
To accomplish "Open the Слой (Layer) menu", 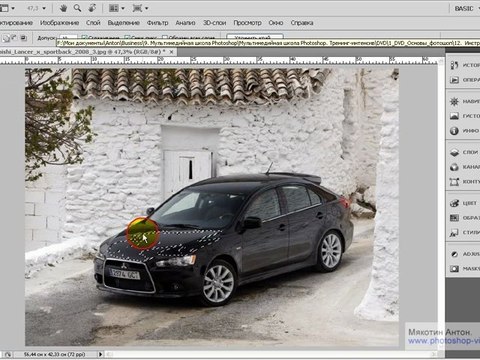I will click(x=93, y=23).
